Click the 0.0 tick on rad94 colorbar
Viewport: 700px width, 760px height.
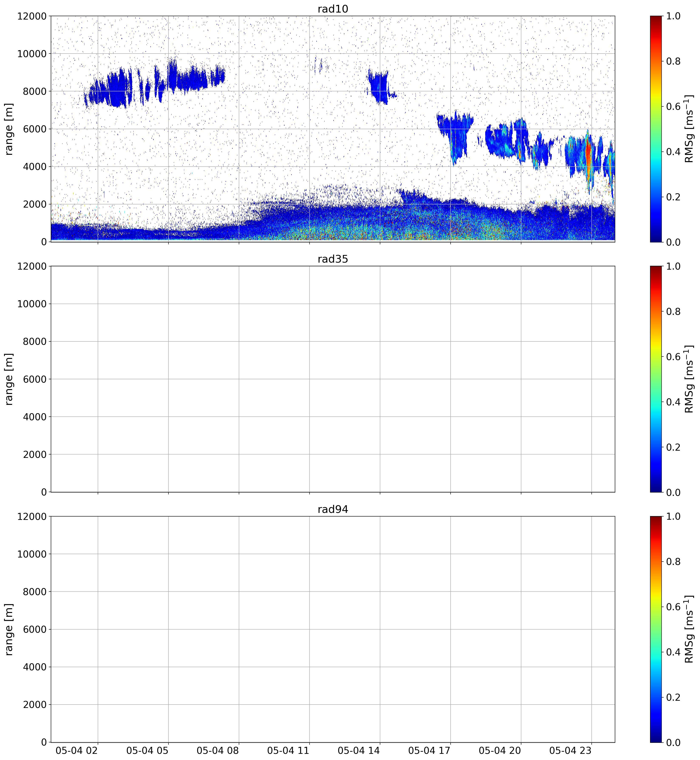pyautogui.click(x=673, y=742)
